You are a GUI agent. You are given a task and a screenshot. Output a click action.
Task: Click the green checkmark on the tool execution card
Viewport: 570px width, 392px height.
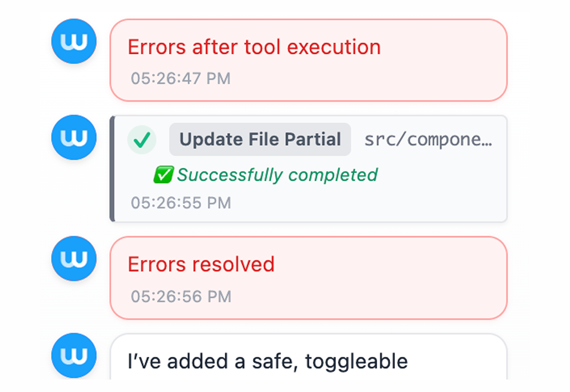coord(141,140)
